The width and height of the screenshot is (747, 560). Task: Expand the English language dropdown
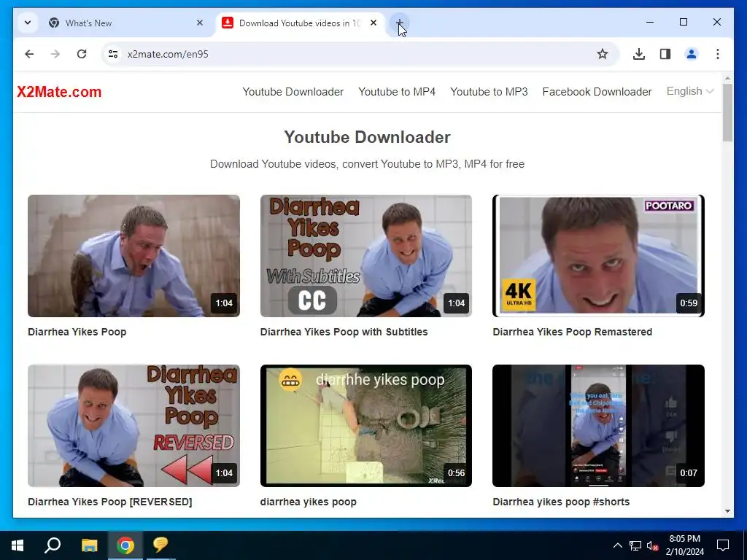tap(690, 91)
